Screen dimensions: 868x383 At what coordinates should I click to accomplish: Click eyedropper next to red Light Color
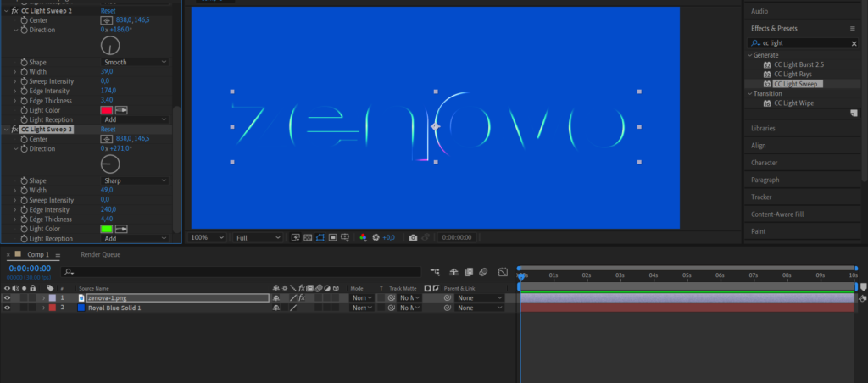click(121, 110)
